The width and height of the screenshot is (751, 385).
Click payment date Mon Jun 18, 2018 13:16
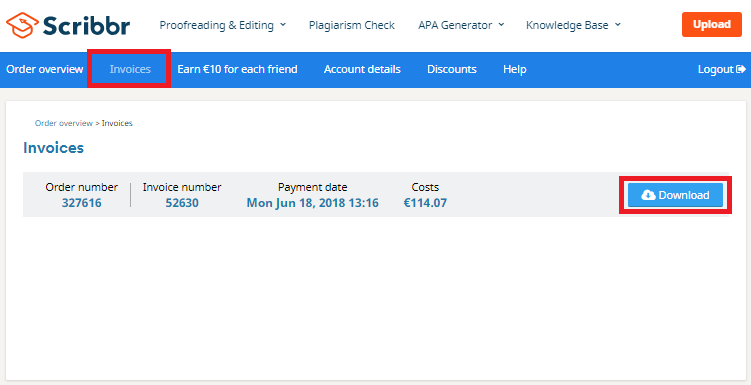[x=312, y=203]
